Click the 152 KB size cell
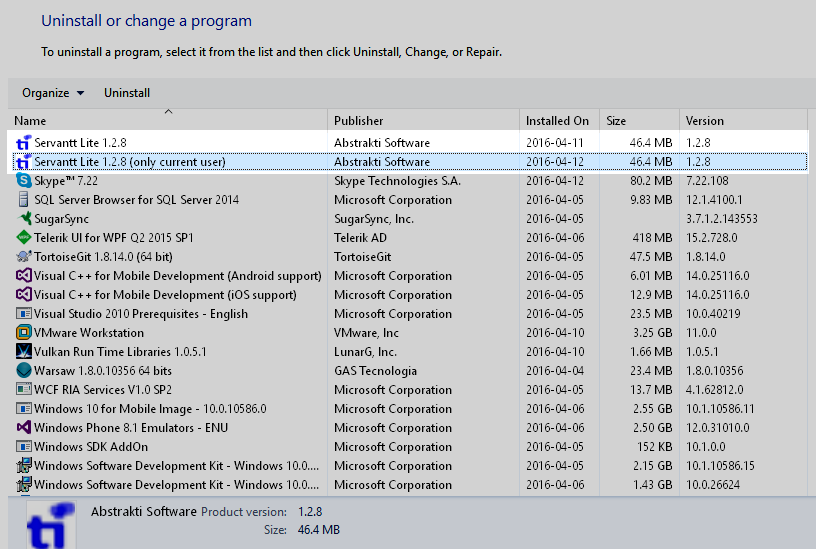Image resolution: width=816 pixels, height=549 pixels. point(655,446)
